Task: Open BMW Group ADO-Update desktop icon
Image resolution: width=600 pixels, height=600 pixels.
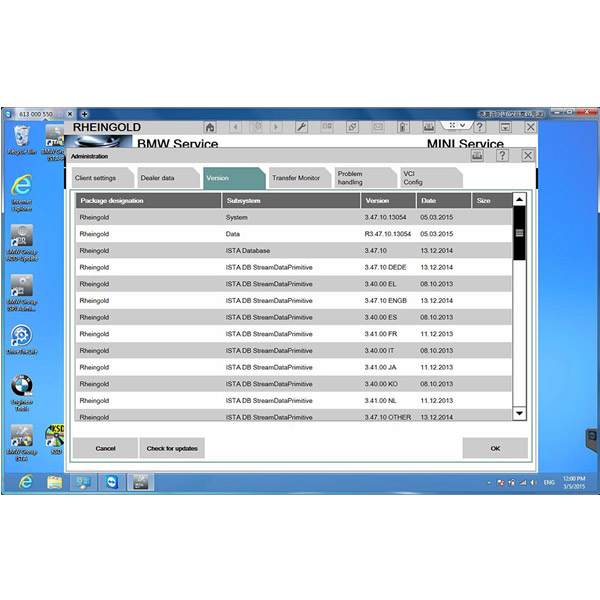Action: tap(22, 243)
